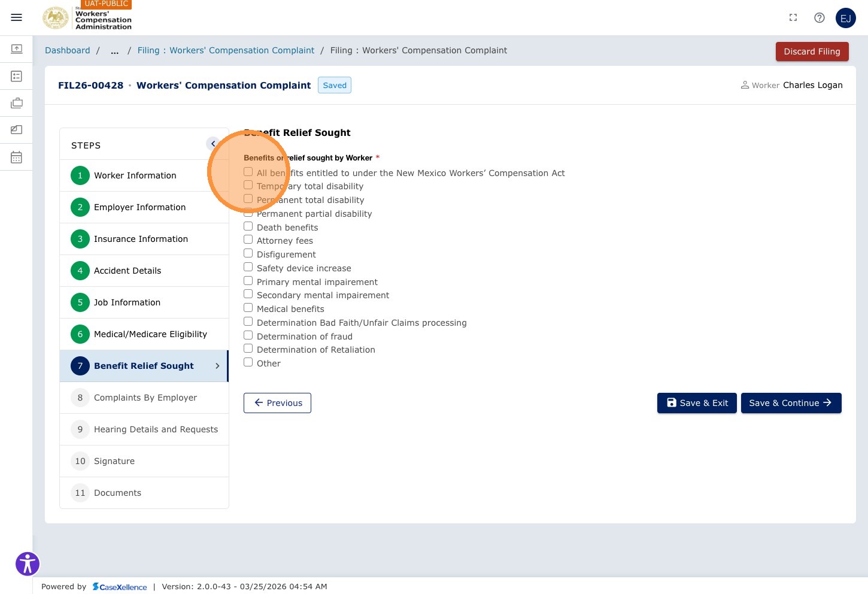The width and height of the screenshot is (868, 594).
Task: Go to step 6 Medical/Medicare Eligibility
Action: [x=144, y=334]
